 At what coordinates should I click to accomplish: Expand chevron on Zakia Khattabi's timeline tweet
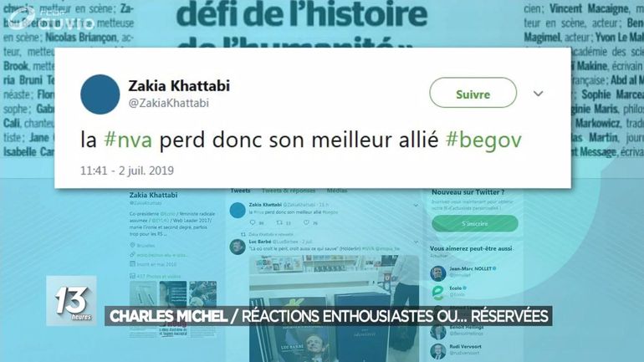416,205
